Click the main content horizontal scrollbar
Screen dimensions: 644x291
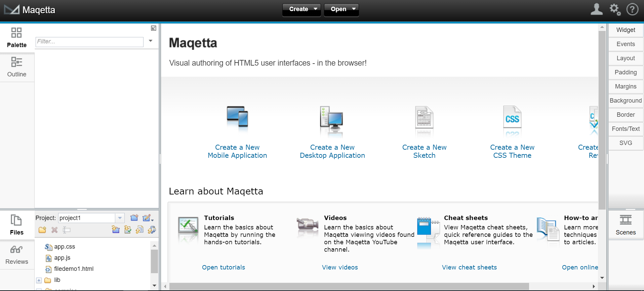pos(349,286)
